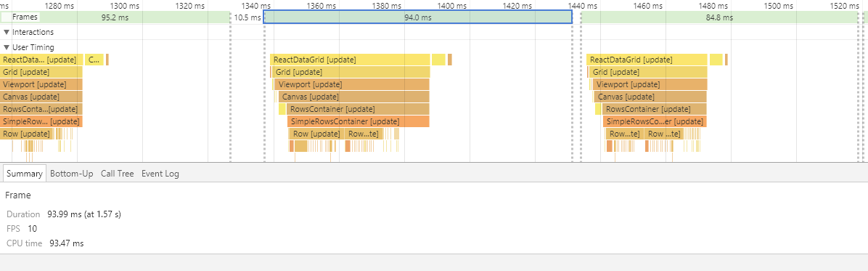868x271 pixels.
Task: Select the right Grid [update] bar
Action: [x=648, y=72]
